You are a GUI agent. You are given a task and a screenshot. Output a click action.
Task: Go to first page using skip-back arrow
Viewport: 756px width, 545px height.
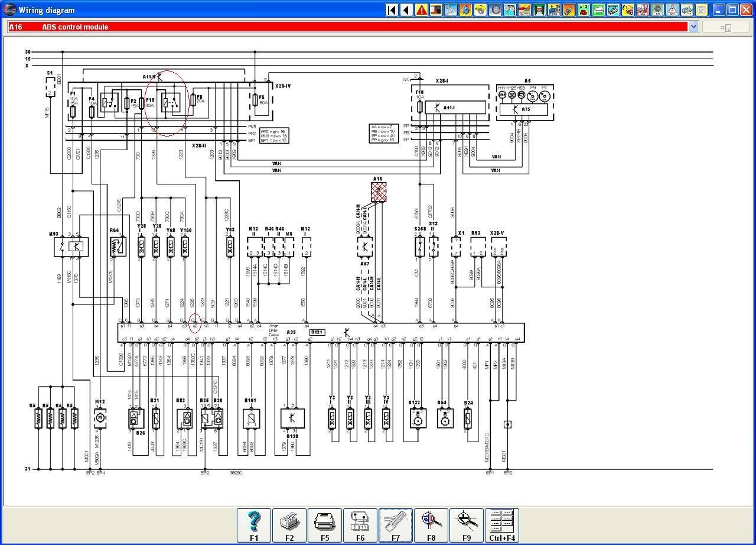[392, 10]
